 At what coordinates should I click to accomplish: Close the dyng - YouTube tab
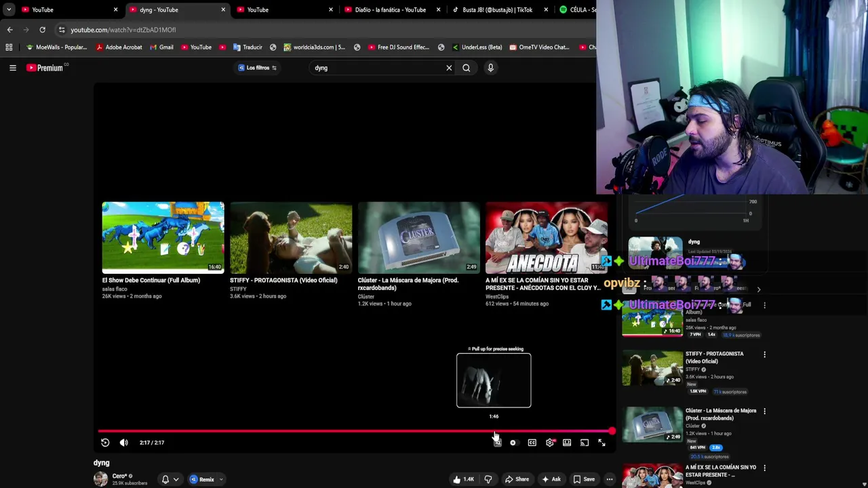click(x=223, y=9)
